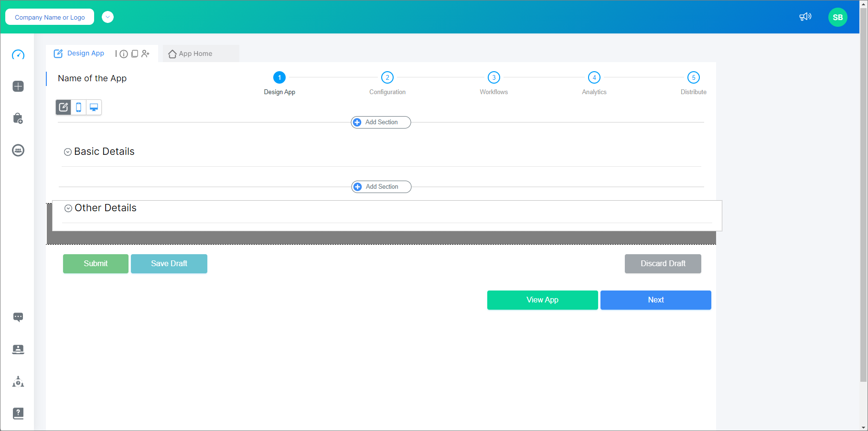
Task: Open the info icon next to Design App
Action: pyautogui.click(x=124, y=54)
